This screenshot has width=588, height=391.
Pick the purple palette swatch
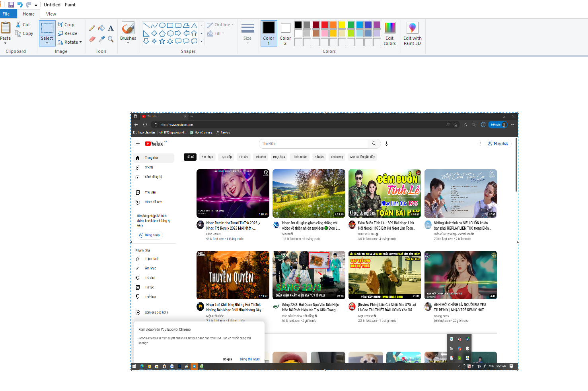tap(377, 25)
